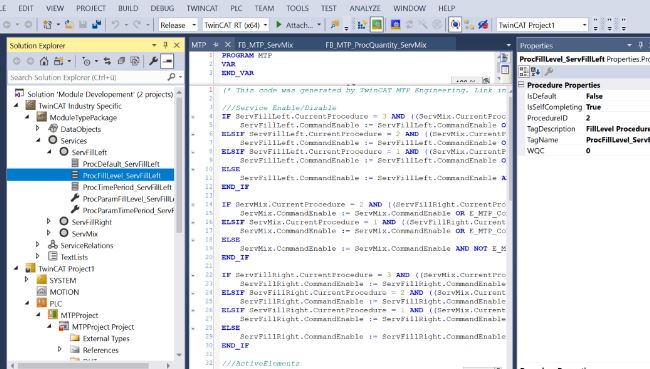This screenshot has height=369, width=650.
Task: Click the green Restart TwinCAT Run Mode icon
Action: pyautogui.click(x=376, y=25)
